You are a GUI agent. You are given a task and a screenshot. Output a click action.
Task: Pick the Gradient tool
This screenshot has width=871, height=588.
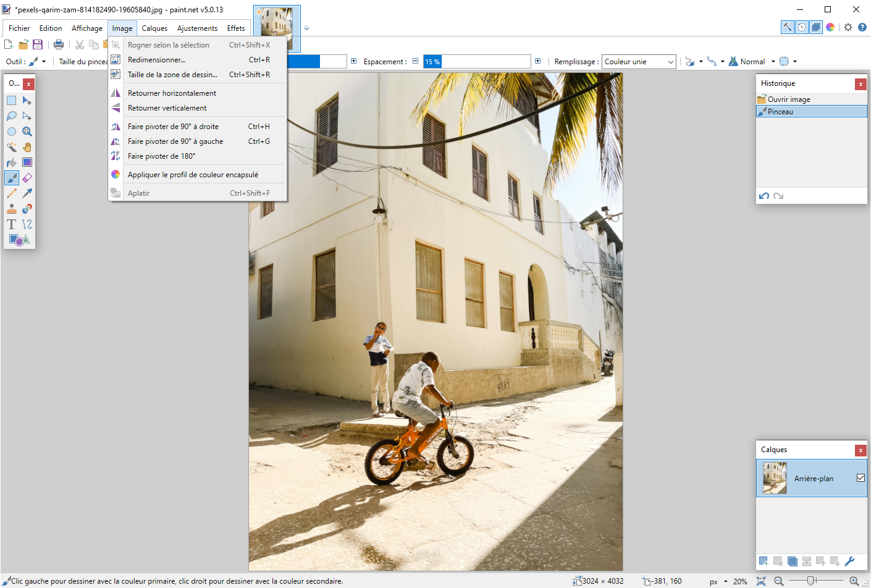point(27,162)
